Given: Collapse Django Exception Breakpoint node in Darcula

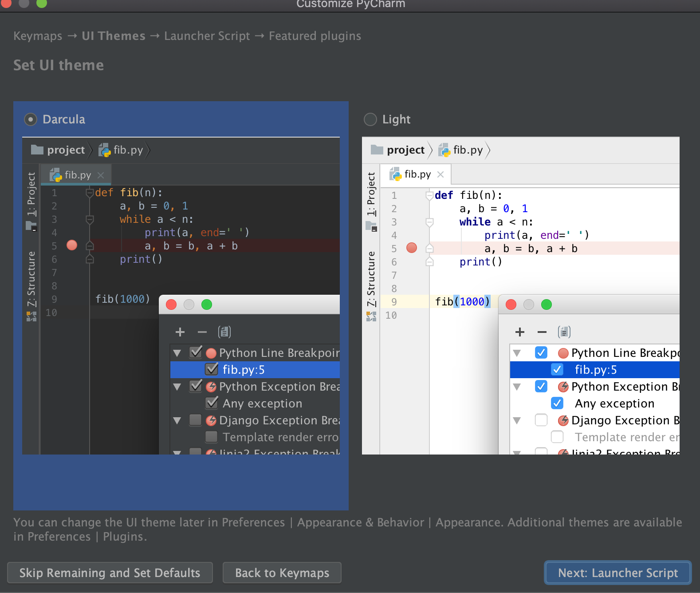Looking at the screenshot, I should pyautogui.click(x=177, y=421).
